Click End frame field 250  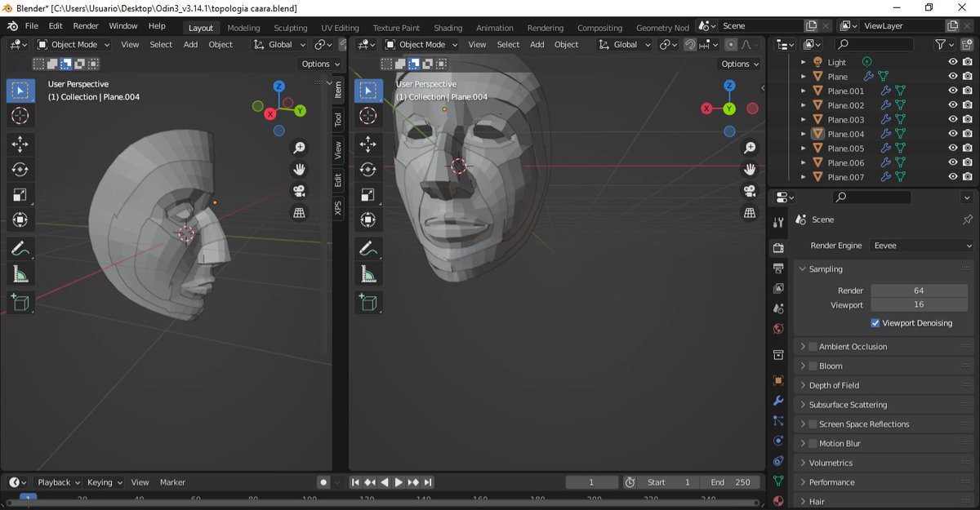pyautogui.click(x=730, y=482)
